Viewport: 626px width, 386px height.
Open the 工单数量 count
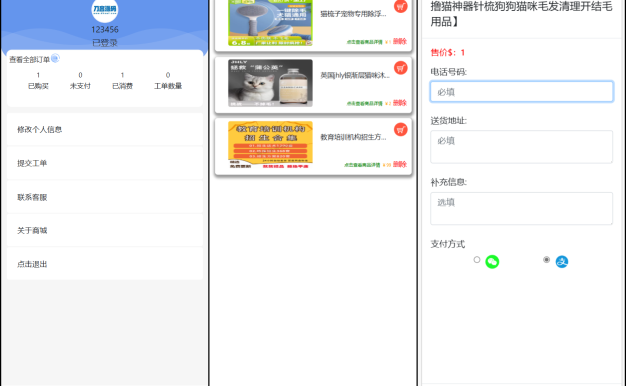[x=168, y=81]
